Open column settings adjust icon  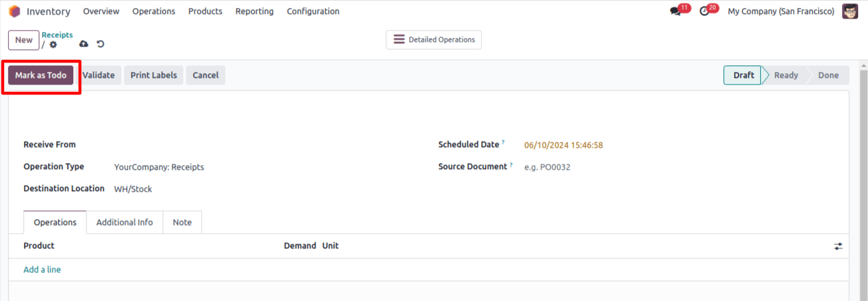[x=838, y=246]
